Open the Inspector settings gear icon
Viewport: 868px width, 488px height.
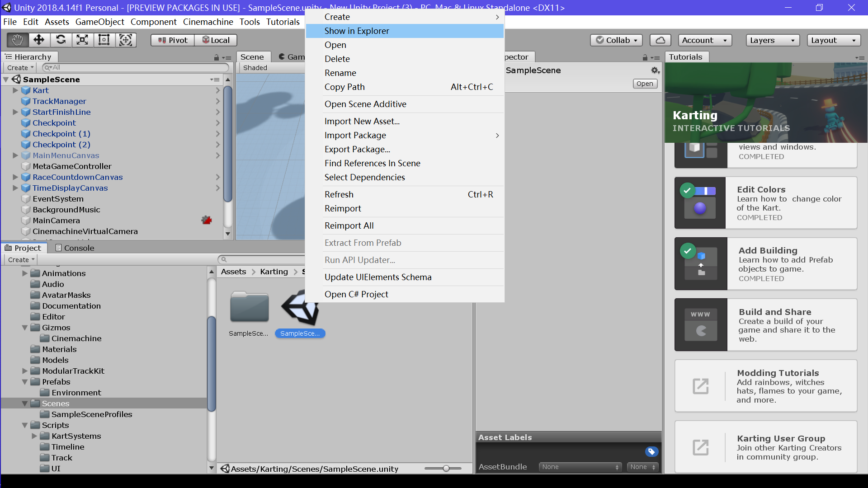tap(655, 70)
